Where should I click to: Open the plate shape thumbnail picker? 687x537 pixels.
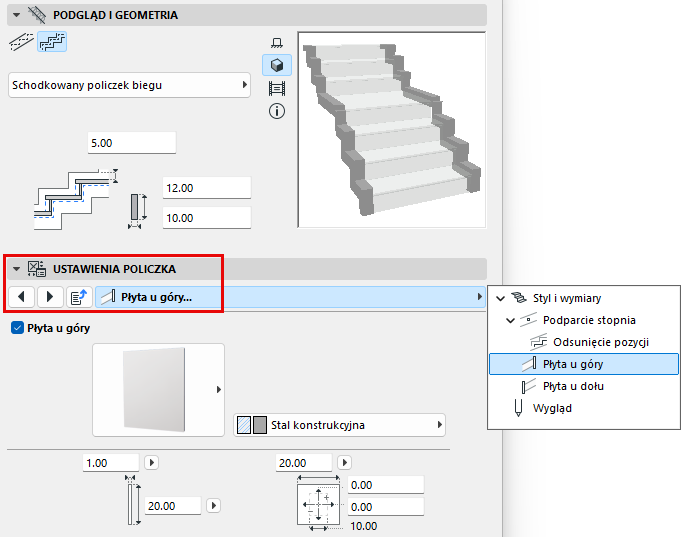(x=158, y=390)
